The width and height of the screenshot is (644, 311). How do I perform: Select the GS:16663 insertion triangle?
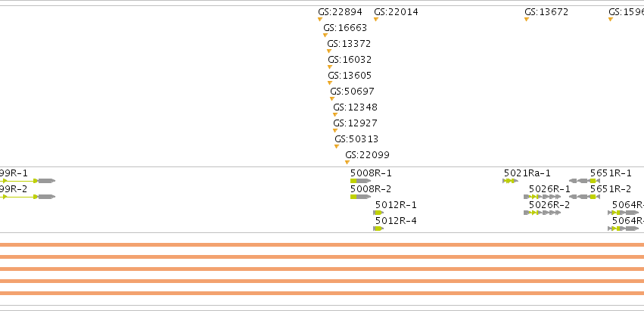tap(325, 36)
